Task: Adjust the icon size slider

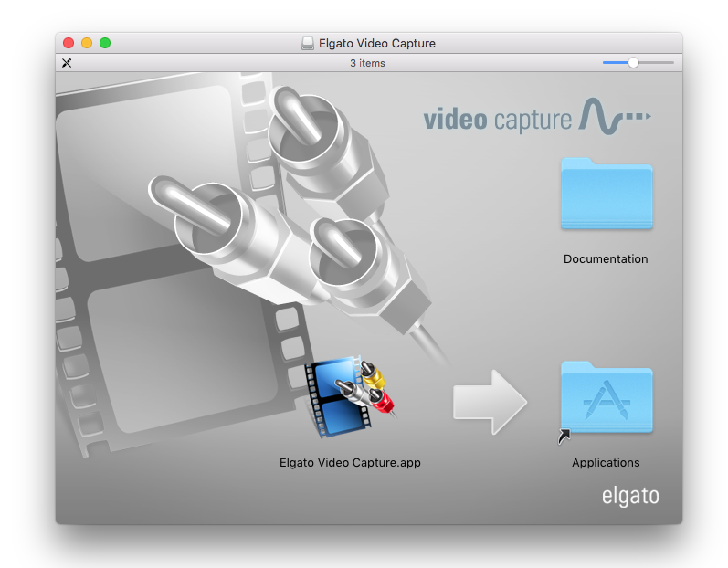Action: (x=638, y=63)
